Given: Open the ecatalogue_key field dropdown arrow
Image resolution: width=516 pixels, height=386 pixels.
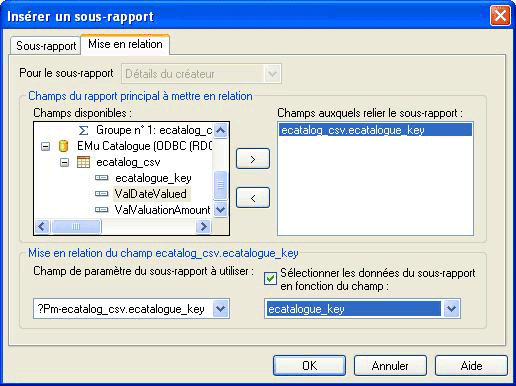Looking at the screenshot, I should [451, 309].
